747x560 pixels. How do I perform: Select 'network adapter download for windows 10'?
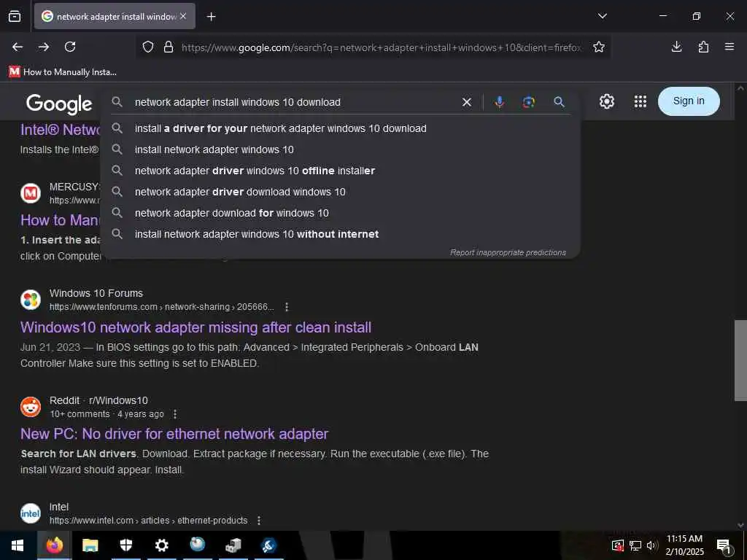click(x=341, y=213)
